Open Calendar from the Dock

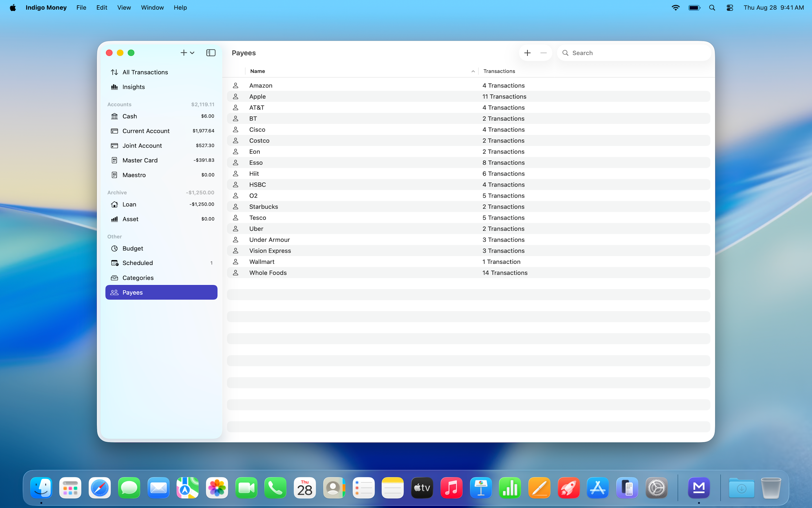coord(305,488)
